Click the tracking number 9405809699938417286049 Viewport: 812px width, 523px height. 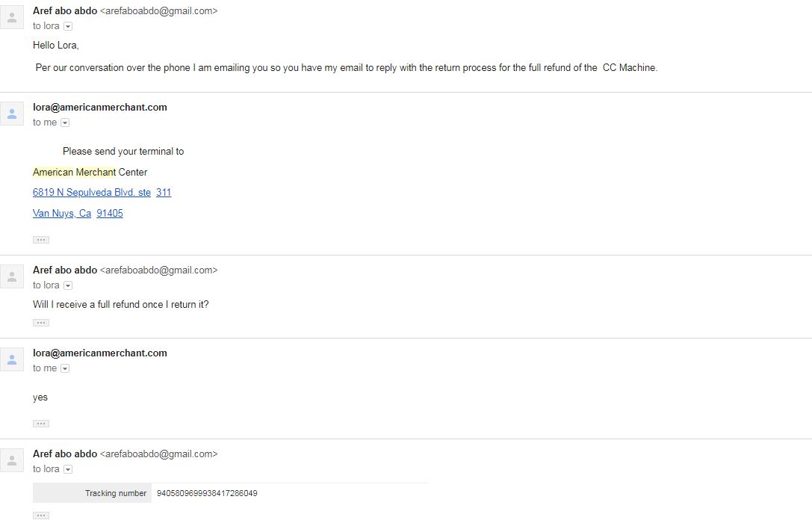point(207,493)
